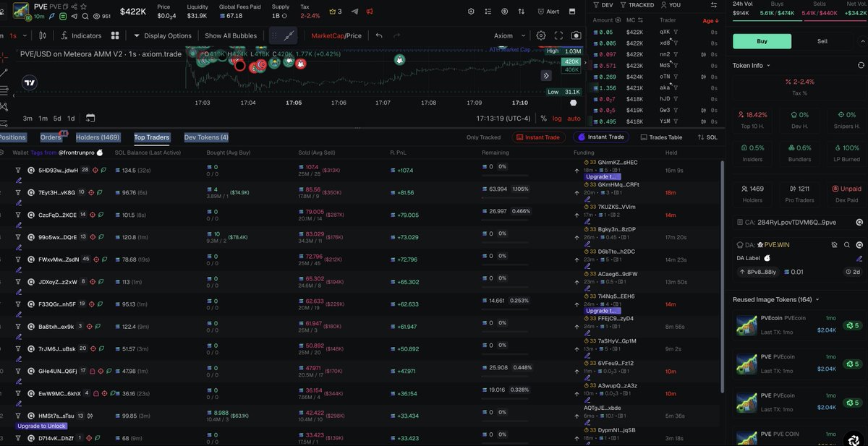Take chart snapshot with camera icon
The width and height of the screenshot is (868, 446).
pyautogui.click(x=576, y=35)
